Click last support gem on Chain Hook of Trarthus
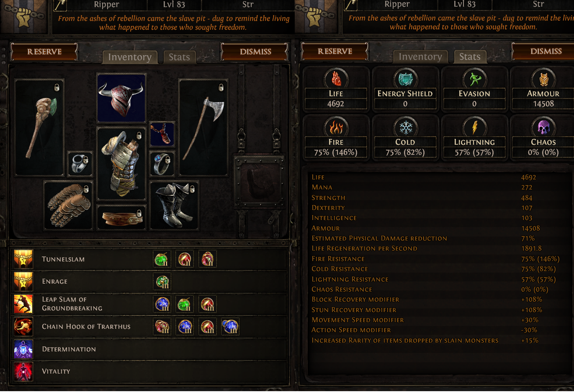Viewport: 574px width, 392px height. (x=230, y=326)
